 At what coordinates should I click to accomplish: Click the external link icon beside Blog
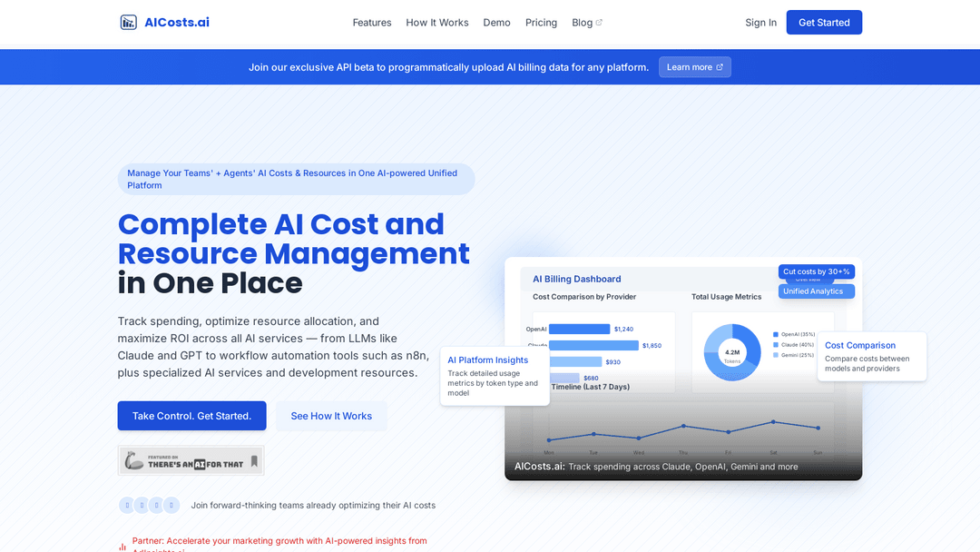coord(599,23)
